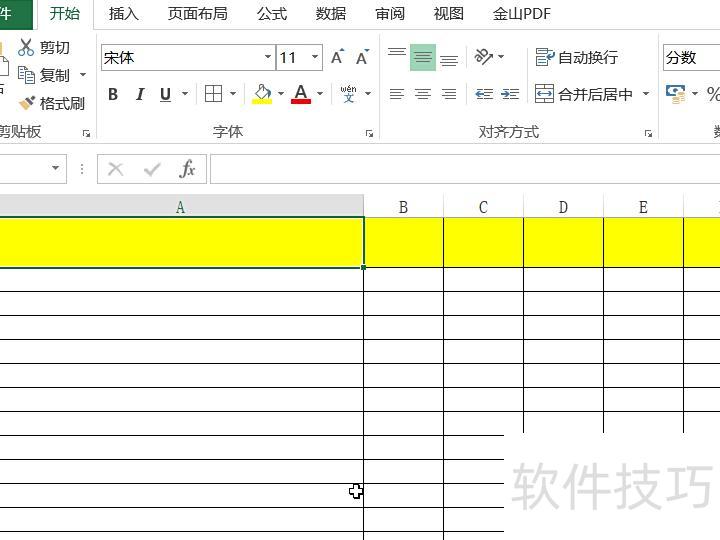Expand the borders dropdown arrow
Image resolution: width=720 pixels, height=540 pixels.
click(233, 94)
